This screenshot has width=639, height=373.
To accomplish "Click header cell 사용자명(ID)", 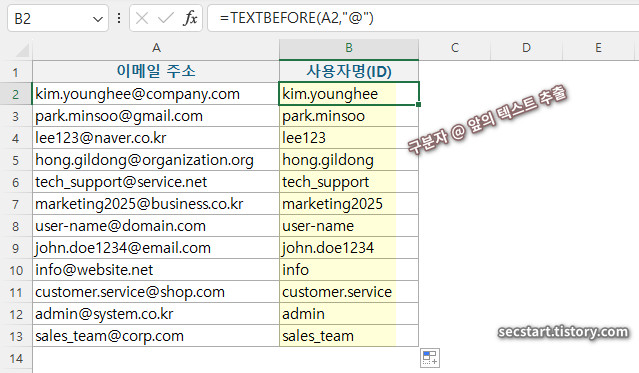I will tap(349, 72).
